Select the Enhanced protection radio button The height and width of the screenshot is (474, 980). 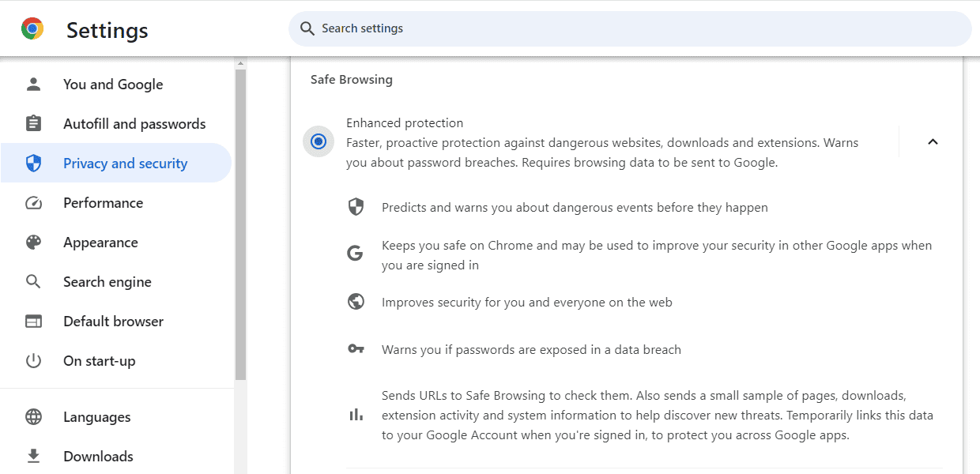(318, 141)
